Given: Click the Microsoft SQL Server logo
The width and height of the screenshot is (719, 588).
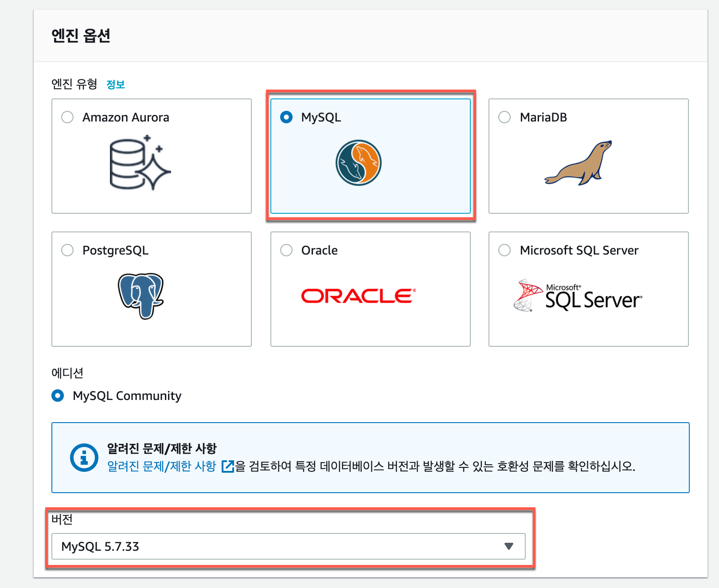Looking at the screenshot, I should tap(578, 295).
